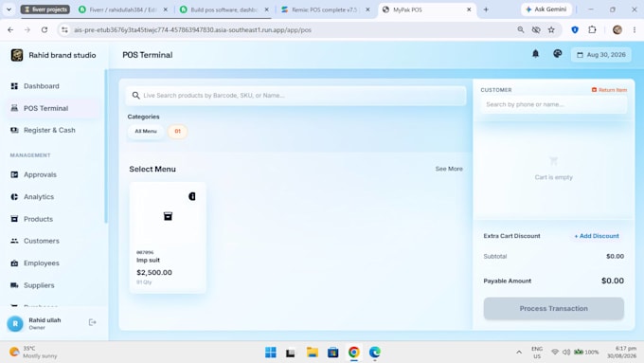
Task: Click the Approvals sidebar icon
Action: (14, 174)
